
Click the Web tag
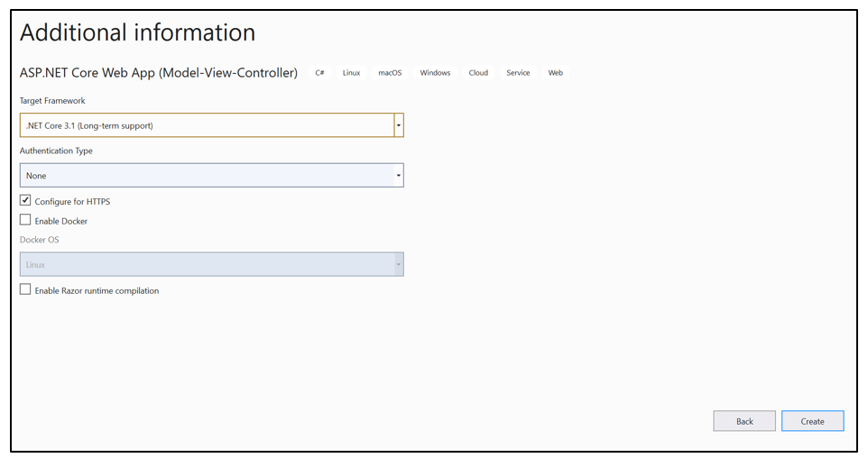pos(556,73)
